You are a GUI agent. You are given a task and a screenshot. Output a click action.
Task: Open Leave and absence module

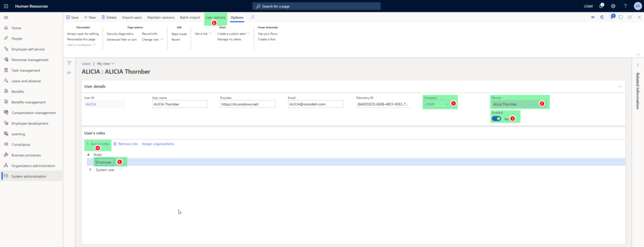click(x=26, y=81)
